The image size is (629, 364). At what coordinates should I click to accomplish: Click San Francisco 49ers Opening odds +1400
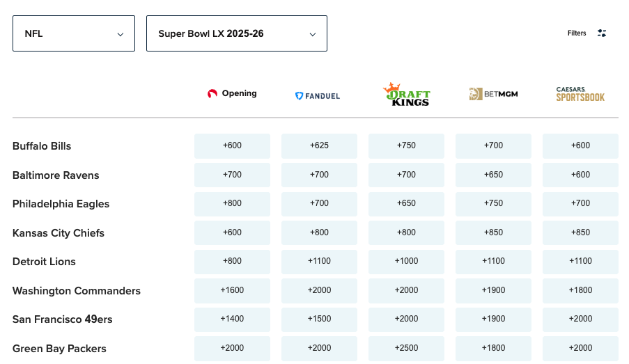232,319
